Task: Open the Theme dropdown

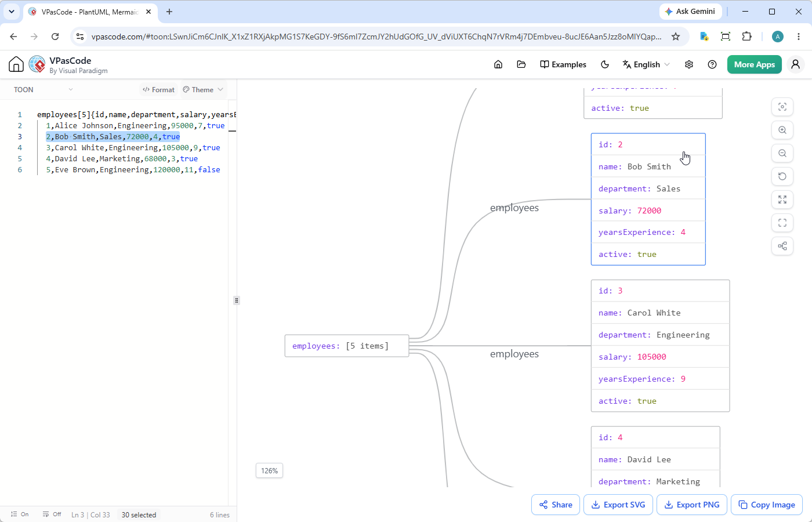Action: (203, 89)
